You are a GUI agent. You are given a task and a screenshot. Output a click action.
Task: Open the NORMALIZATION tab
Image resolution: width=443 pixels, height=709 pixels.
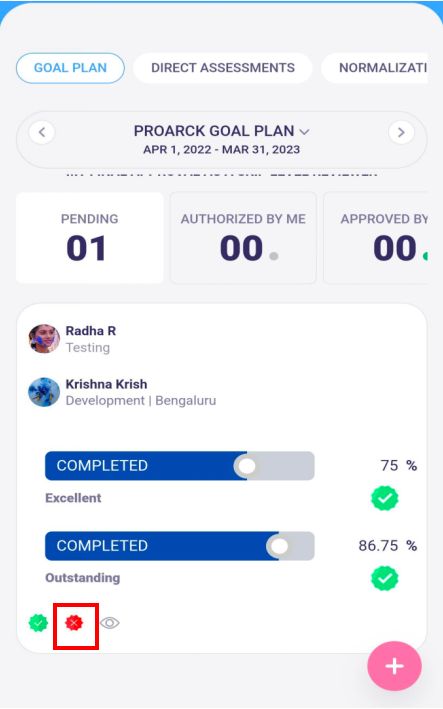coord(375,68)
